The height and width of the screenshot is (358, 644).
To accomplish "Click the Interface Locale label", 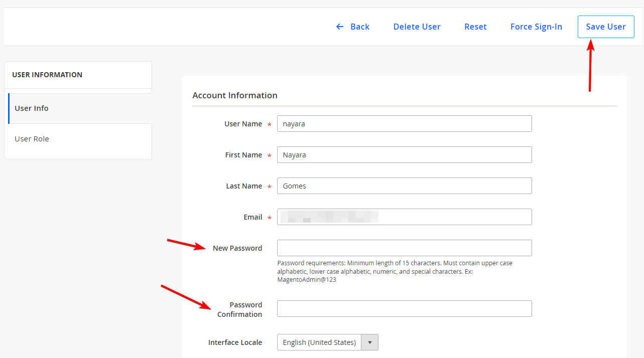I will click(235, 342).
